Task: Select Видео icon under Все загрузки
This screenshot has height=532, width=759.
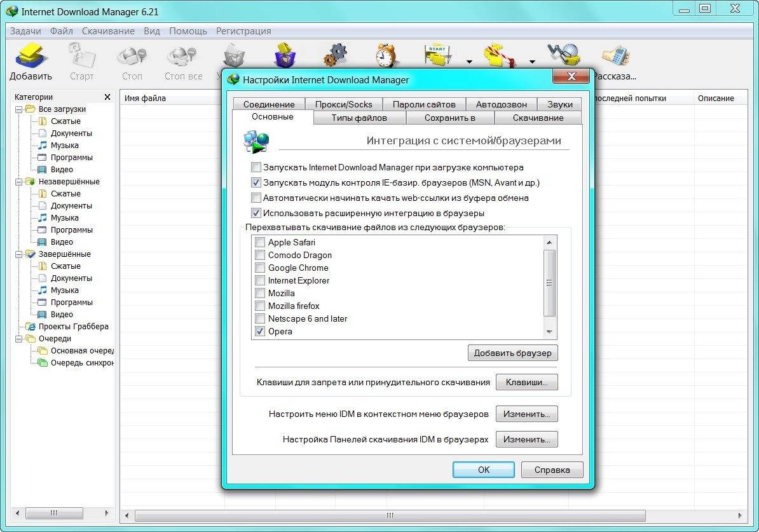Action: 43,170
